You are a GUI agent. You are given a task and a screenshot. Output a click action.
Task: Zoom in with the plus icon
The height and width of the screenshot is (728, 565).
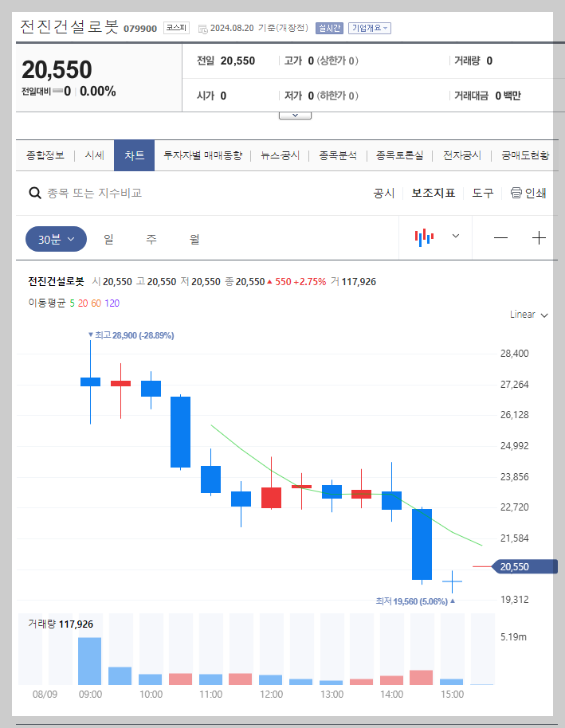click(539, 237)
